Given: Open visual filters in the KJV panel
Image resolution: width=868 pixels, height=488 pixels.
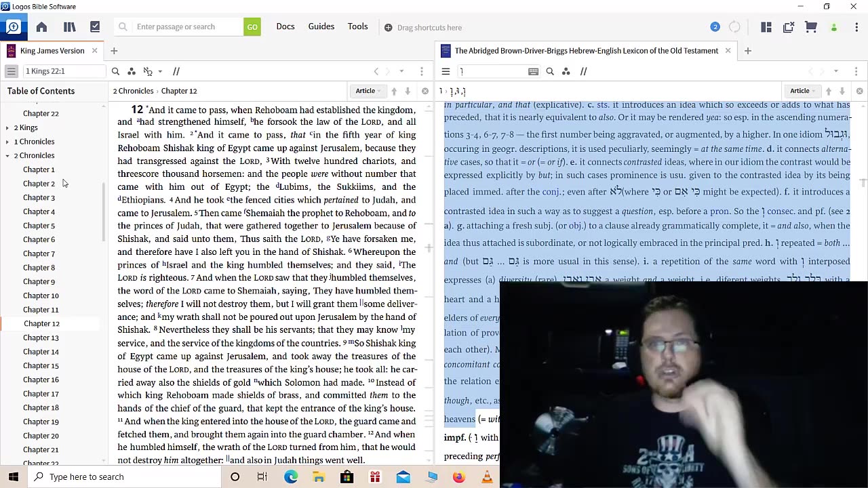Looking at the screenshot, I should 132,71.
